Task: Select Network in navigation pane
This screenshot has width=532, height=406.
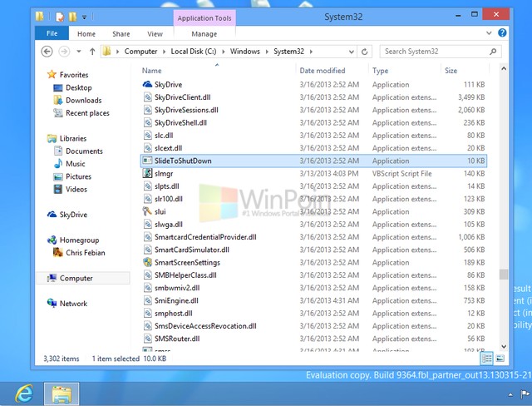Action: [x=73, y=304]
